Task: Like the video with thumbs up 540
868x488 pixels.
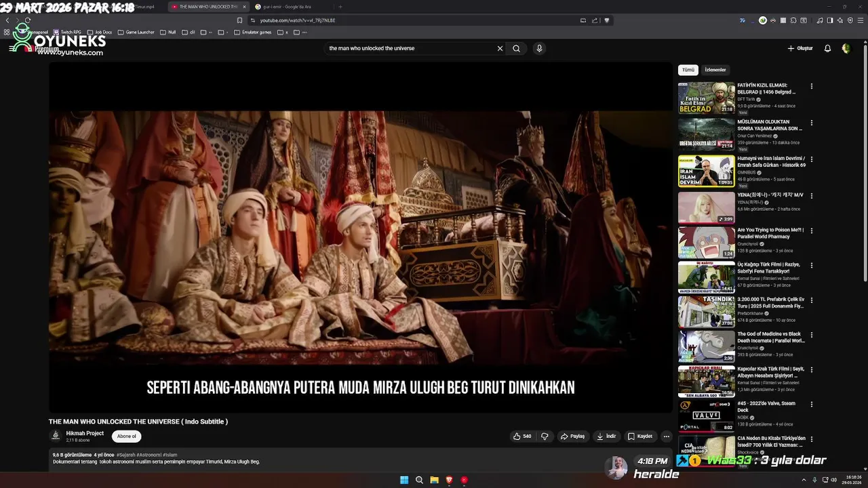Action: 523,436
